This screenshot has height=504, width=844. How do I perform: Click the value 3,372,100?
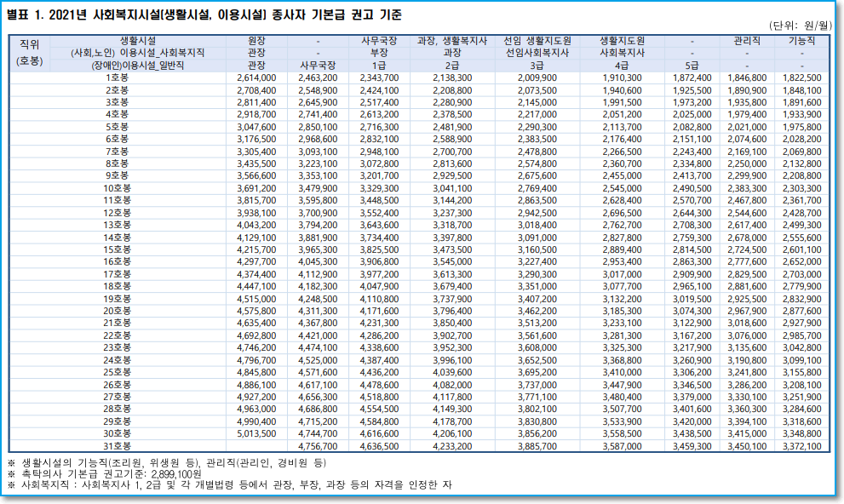click(x=802, y=446)
